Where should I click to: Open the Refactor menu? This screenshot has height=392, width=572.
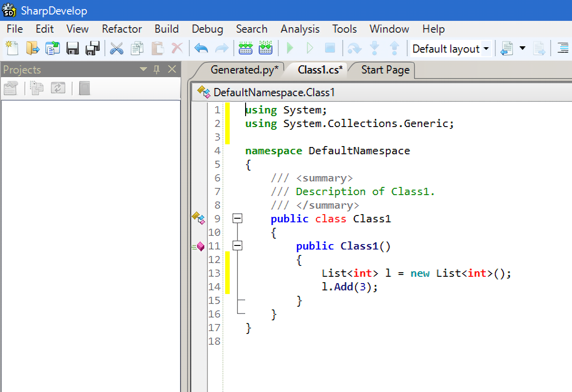[122, 29]
